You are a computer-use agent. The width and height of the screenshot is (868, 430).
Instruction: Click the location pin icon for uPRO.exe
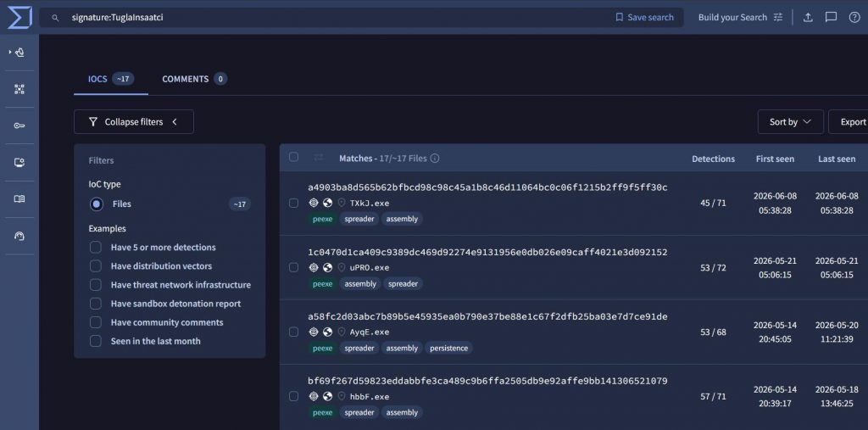tap(342, 268)
